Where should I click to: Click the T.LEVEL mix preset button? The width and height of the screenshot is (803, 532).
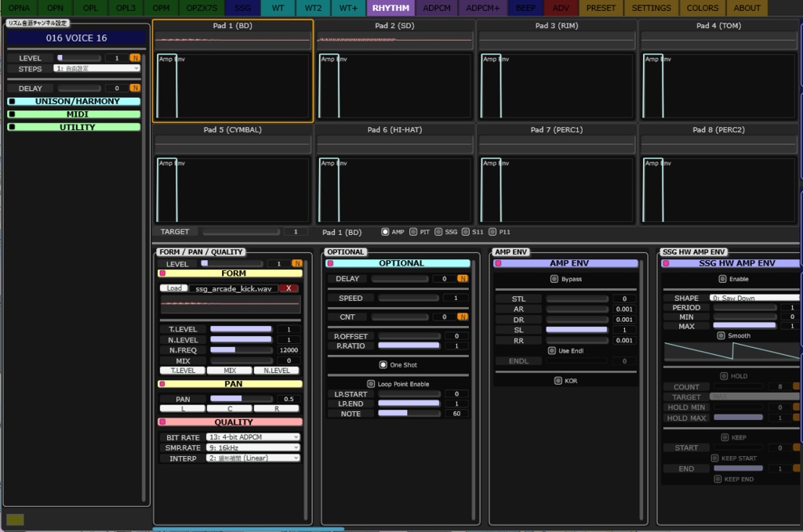point(183,371)
